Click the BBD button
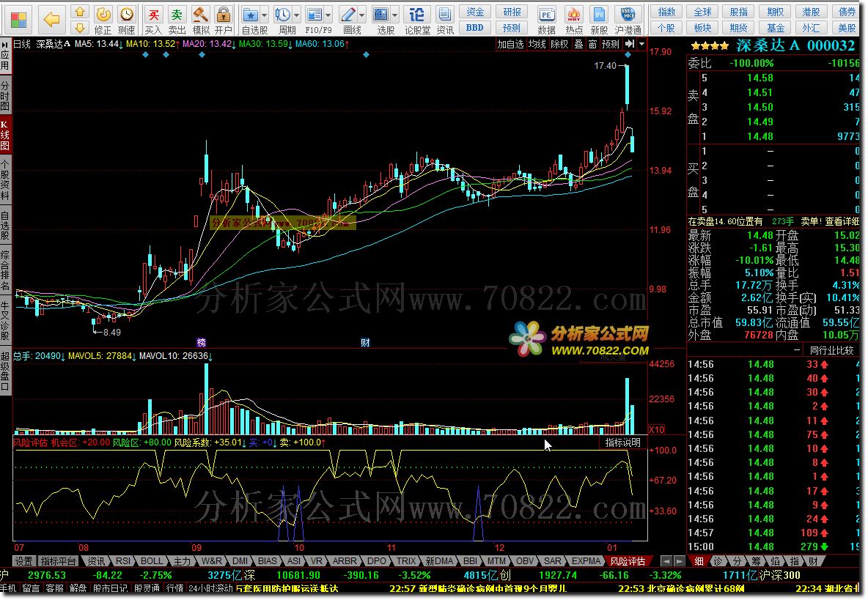Image resolution: width=868 pixels, height=600 pixels. (x=475, y=28)
